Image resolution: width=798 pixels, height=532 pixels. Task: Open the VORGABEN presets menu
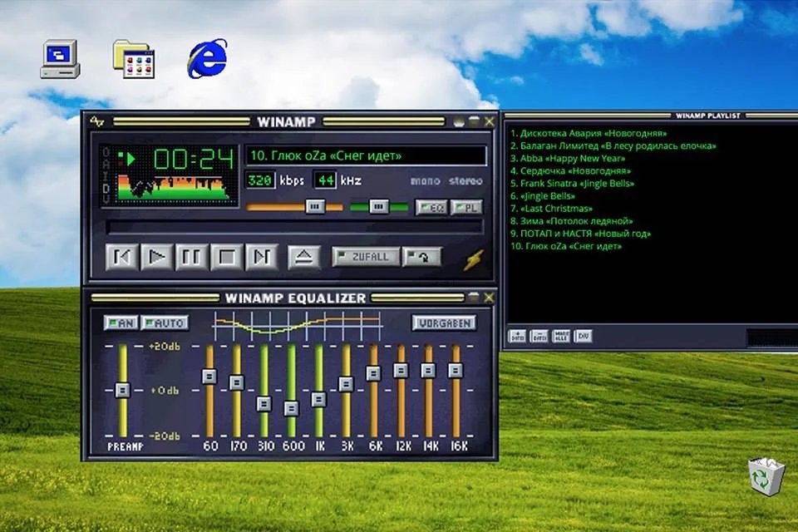pos(444,323)
